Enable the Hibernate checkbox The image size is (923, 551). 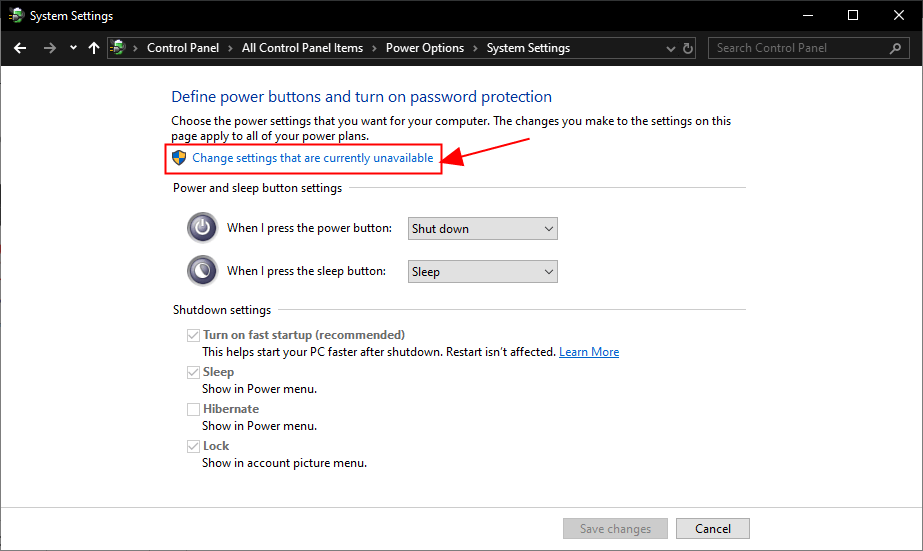click(193, 409)
